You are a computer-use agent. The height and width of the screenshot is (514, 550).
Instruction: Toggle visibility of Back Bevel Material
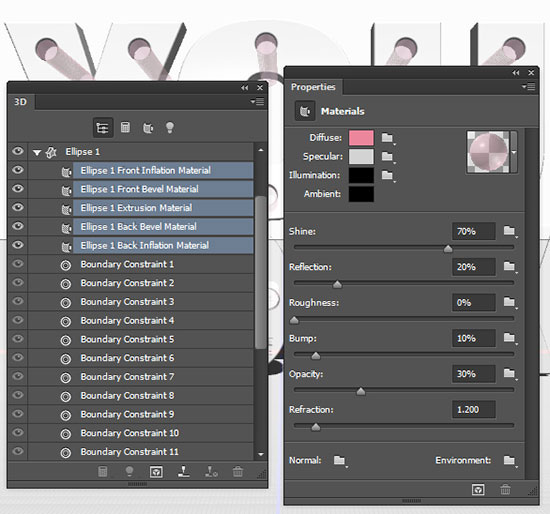point(18,226)
